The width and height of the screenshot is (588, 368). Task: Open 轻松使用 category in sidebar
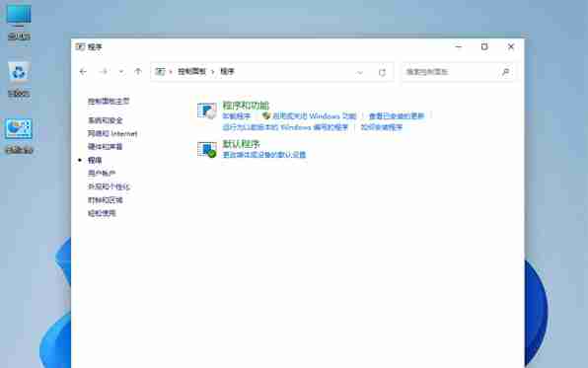click(x=102, y=213)
